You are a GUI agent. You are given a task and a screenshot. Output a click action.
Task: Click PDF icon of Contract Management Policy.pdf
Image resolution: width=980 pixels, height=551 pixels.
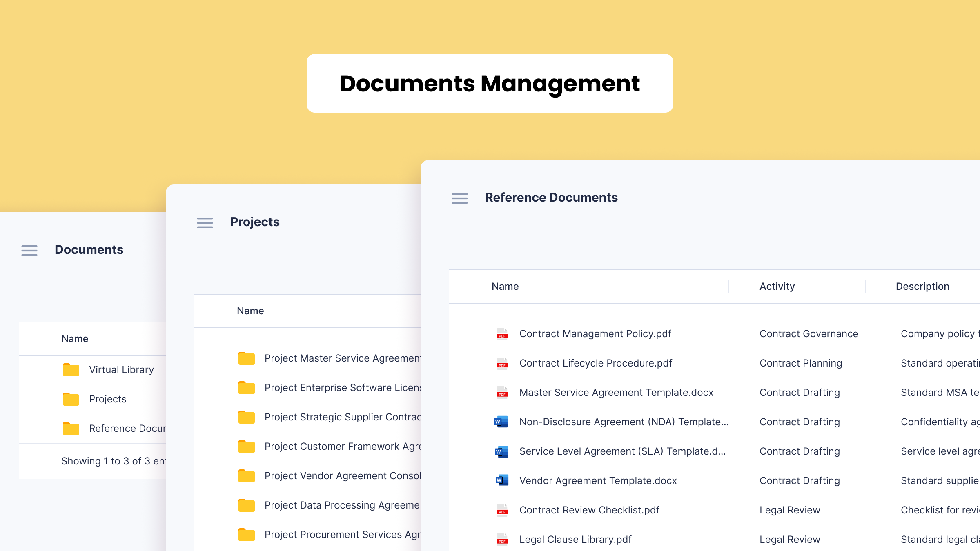point(502,334)
